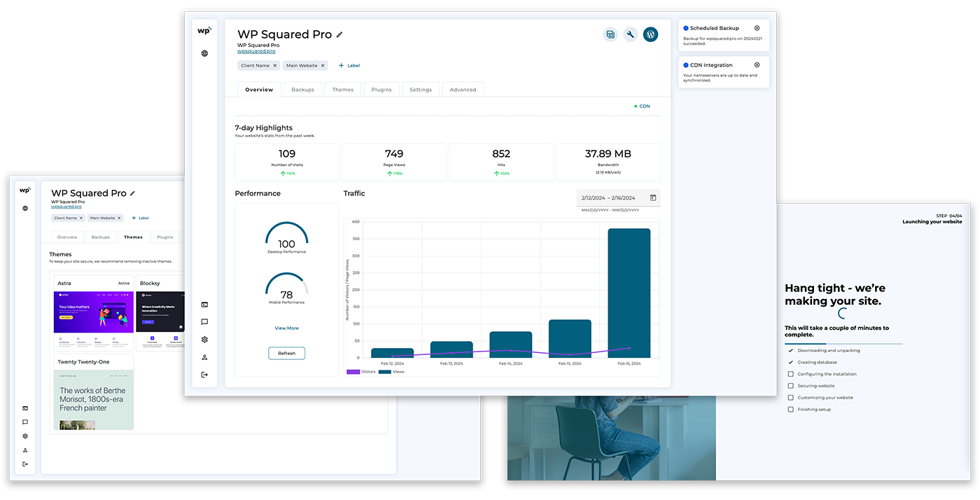This screenshot has width=980, height=500.
Task: Select the Overview tab in the front window
Action: click(259, 90)
